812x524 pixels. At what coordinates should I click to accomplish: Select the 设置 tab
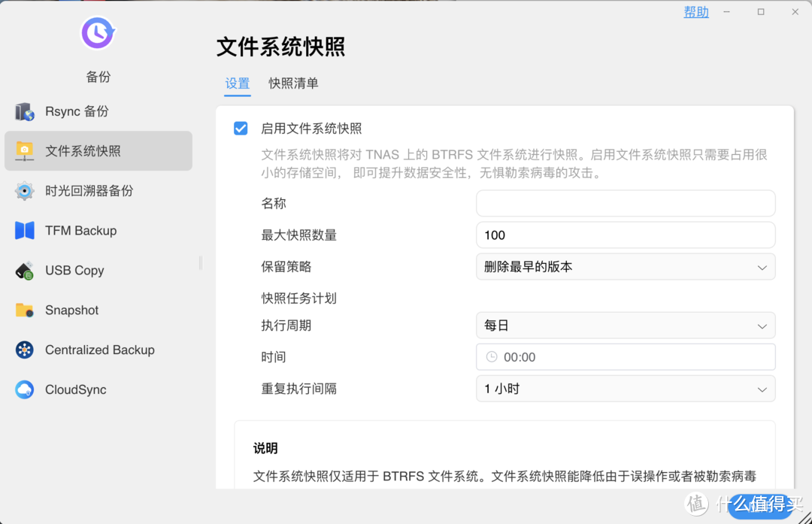coord(238,84)
